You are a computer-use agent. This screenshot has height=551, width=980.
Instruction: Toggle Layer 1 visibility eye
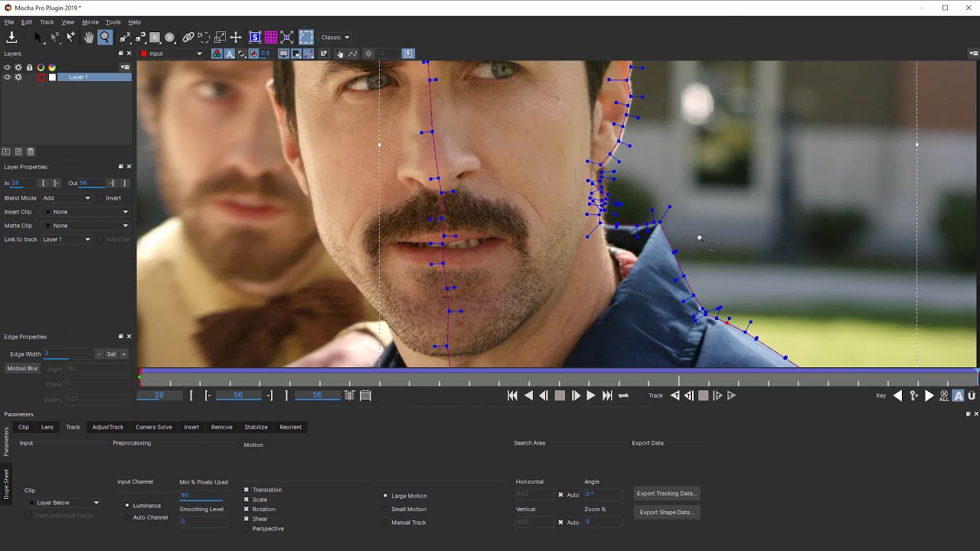click(7, 77)
